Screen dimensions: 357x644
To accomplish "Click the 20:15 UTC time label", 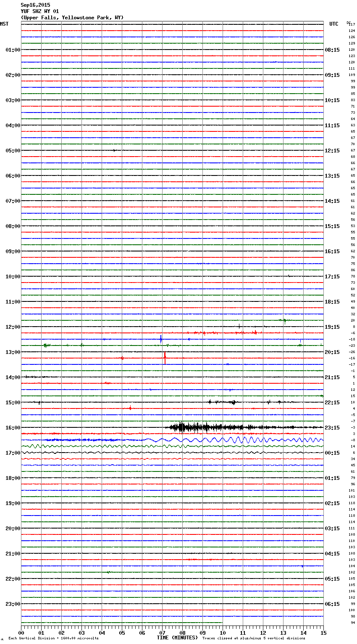I will [332, 352].
